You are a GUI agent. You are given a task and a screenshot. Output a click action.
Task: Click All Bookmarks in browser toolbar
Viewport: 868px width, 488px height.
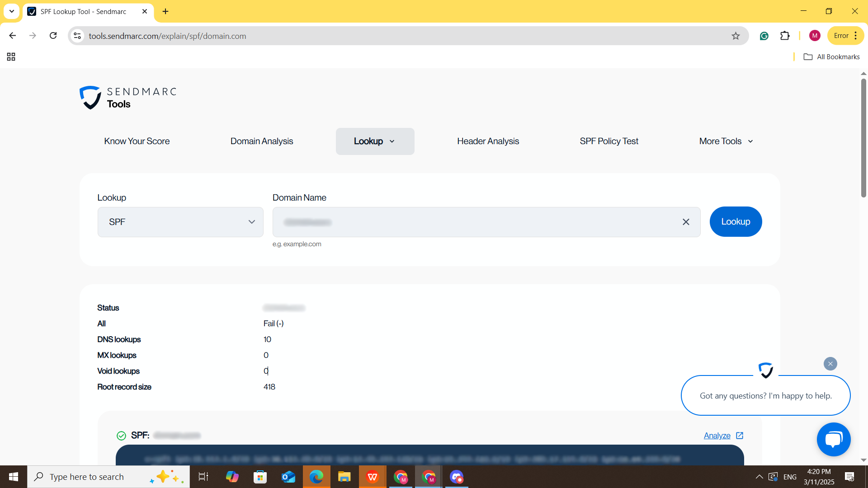(832, 56)
